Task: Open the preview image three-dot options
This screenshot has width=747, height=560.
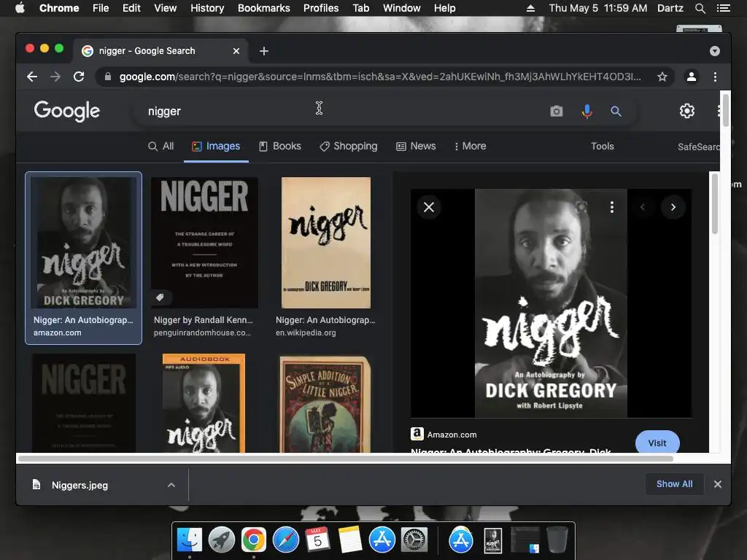Action: coord(612,207)
